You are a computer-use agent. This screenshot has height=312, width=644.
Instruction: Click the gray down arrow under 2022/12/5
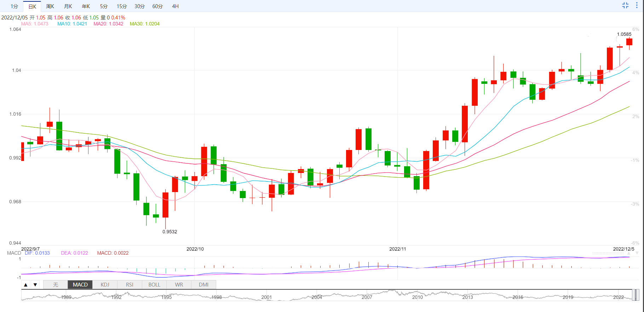[x=637, y=253]
